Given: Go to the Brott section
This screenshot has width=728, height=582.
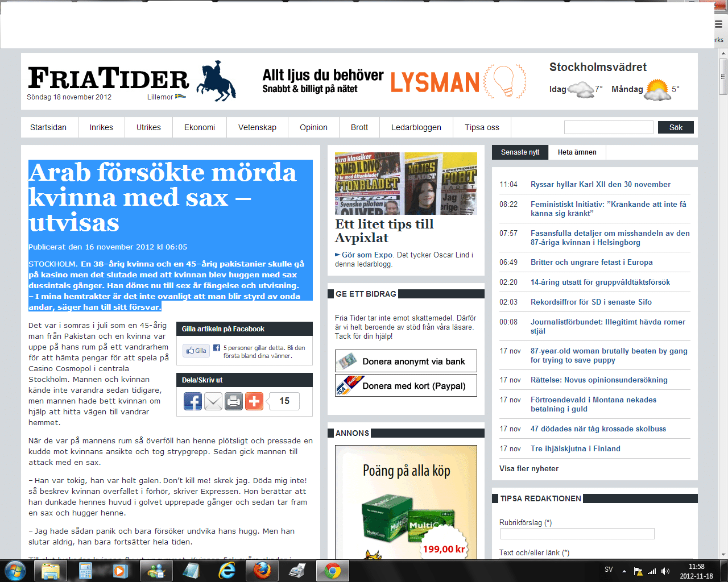Looking at the screenshot, I should click(x=359, y=127).
